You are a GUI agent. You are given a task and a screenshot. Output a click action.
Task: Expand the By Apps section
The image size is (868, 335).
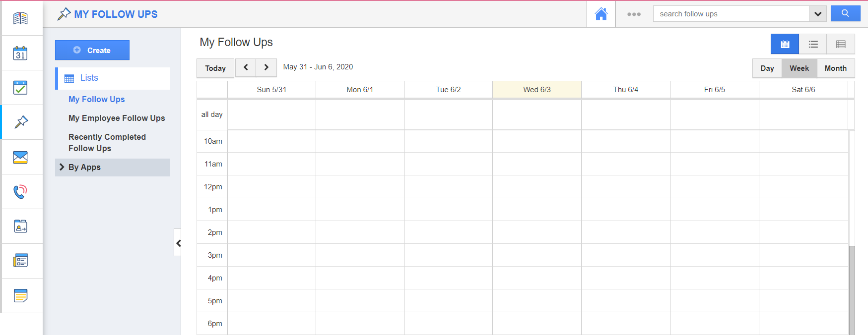click(84, 167)
